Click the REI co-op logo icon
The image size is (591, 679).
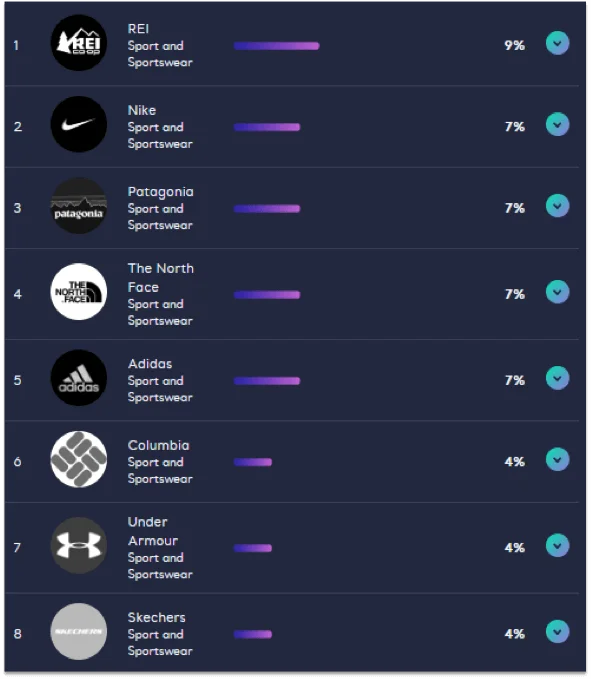point(79,43)
